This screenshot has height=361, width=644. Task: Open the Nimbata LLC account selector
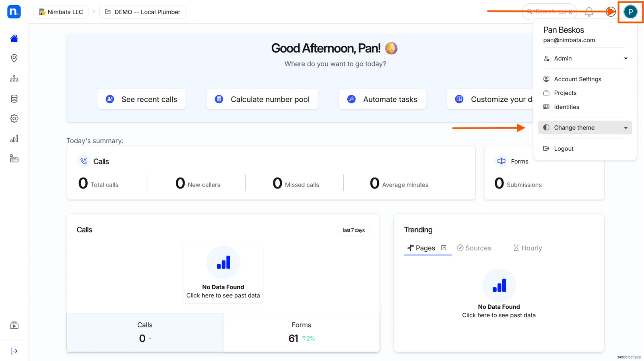(x=61, y=12)
